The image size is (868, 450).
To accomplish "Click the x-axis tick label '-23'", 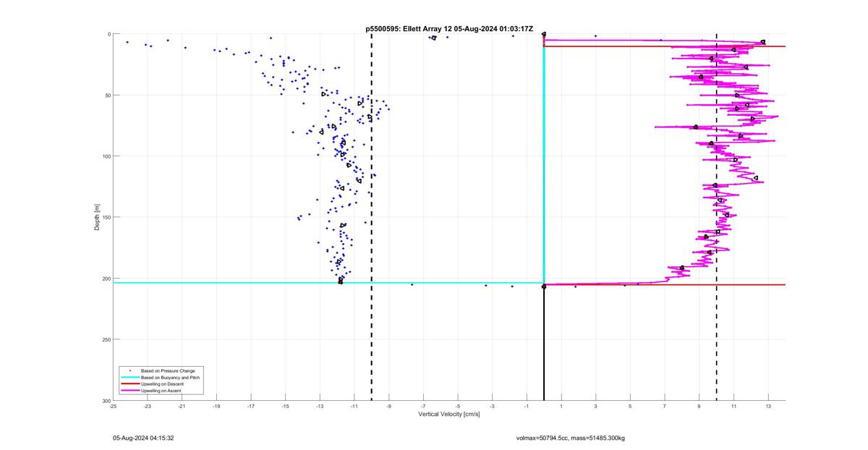I will (x=148, y=407).
